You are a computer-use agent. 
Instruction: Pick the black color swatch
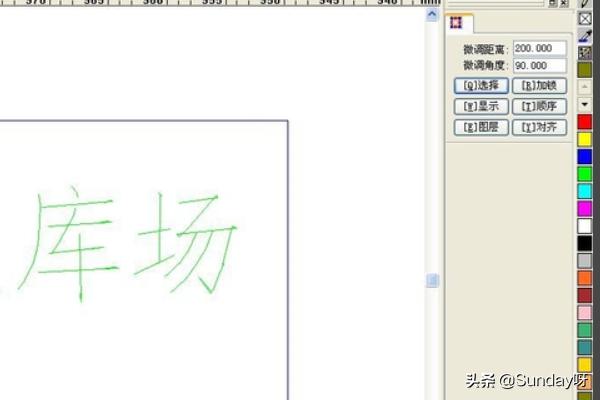(x=585, y=243)
